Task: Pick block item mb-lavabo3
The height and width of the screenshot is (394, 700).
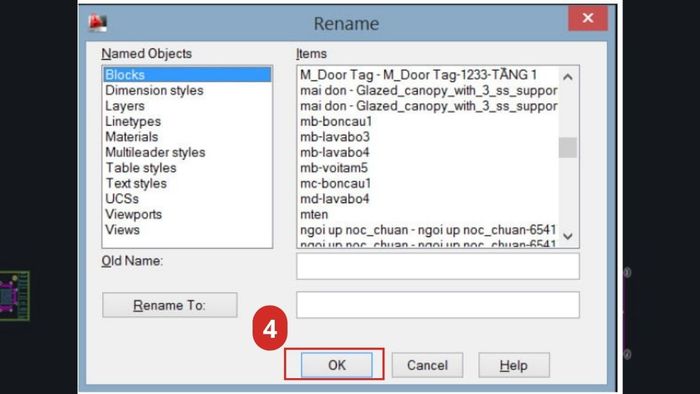Action: click(x=335, y=137)
